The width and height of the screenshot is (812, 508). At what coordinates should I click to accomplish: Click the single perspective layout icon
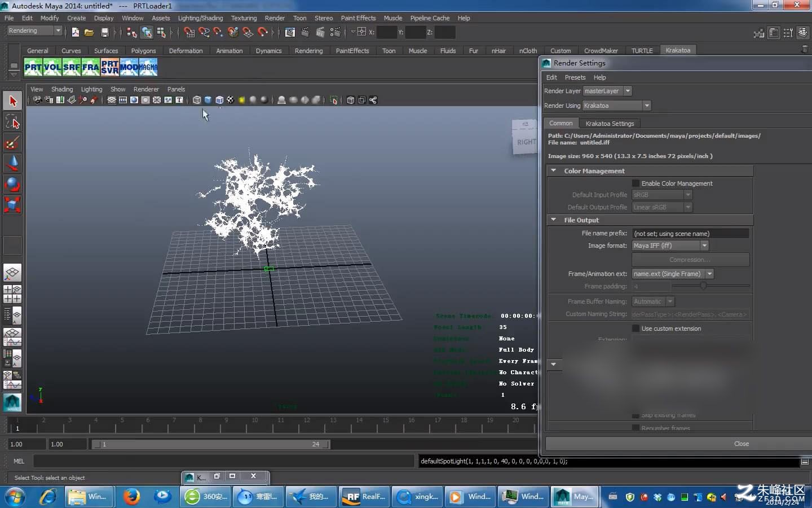12,273
